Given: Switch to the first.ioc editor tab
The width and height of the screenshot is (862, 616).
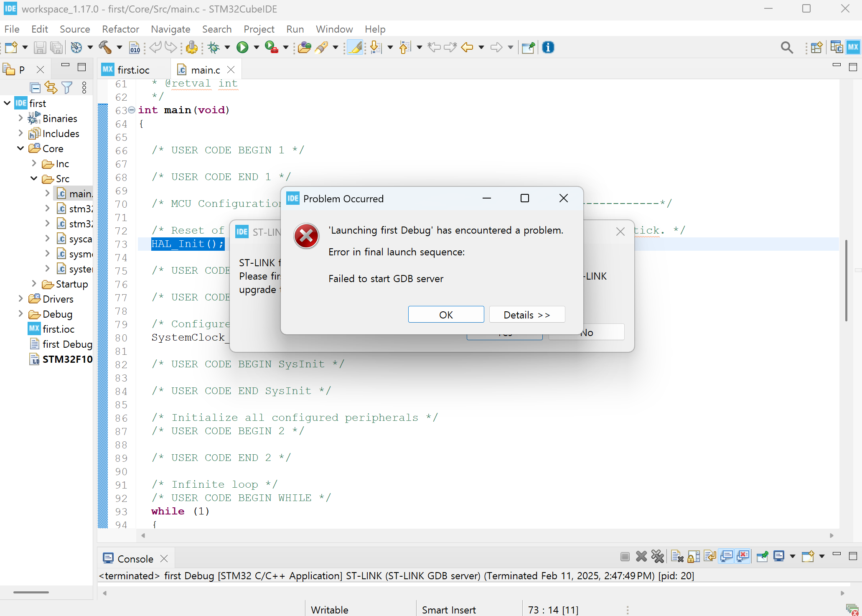Looking at the screenshot, I should coord(133,70).
